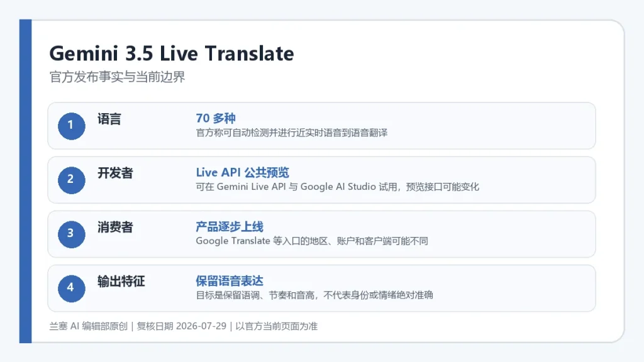Image resolution: width=644 pixels, height=362 pixels.
Task: Click the Gemini Live API and Google AI Studio description
Action: pos(337,187)
